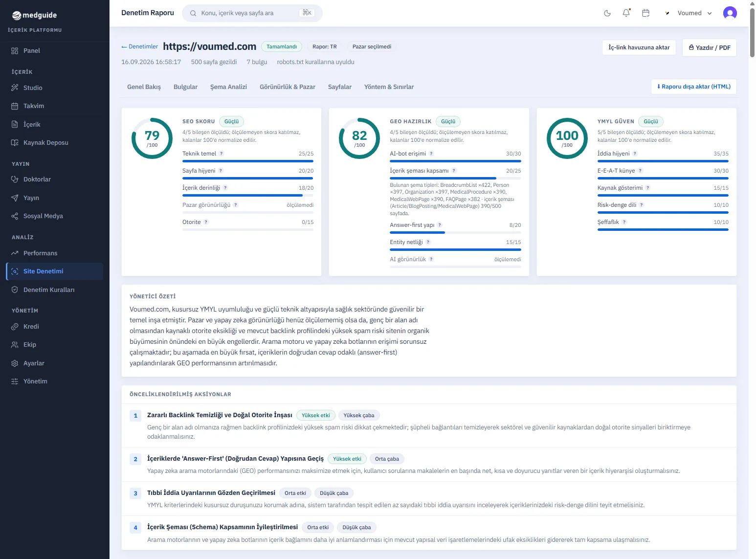756x559 pixels.
Task: Open the Ekip people icon
Action: [15, 345]
